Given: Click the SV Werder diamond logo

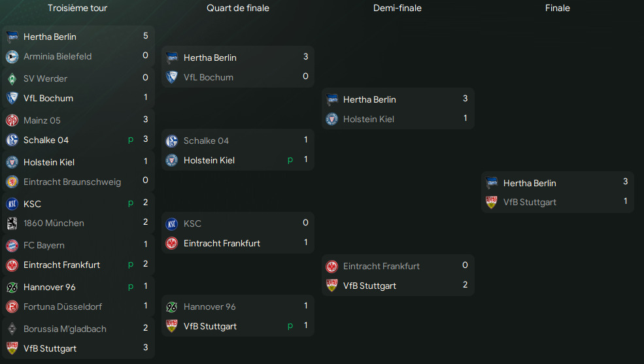Looking at the screenshot, I should tap(12, 79).
